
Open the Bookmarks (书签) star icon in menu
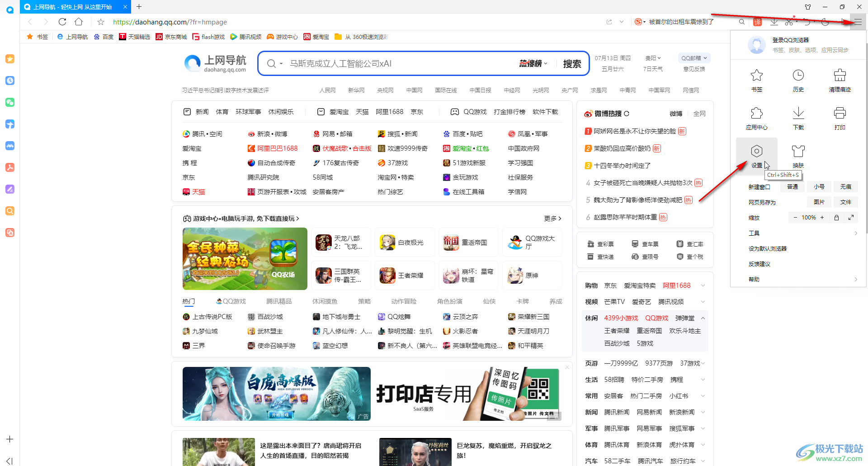click(757, 75)
